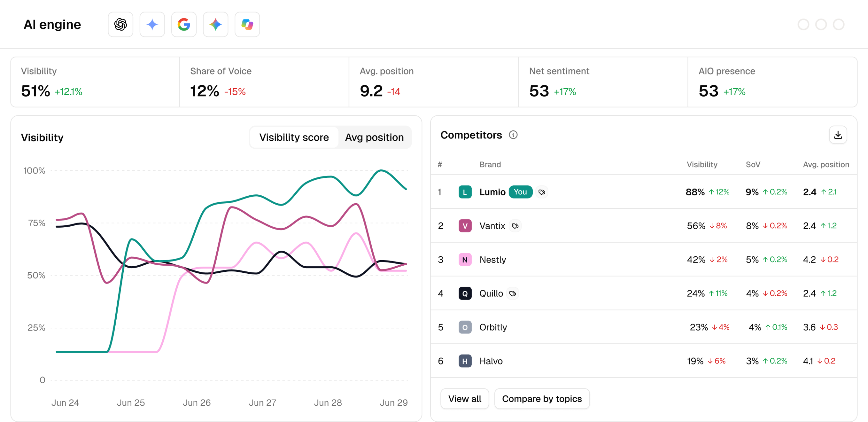Open the Share of Voice 12% card
Image resolution: width=868 pixels, height=422 pixels.
[264, 82]
